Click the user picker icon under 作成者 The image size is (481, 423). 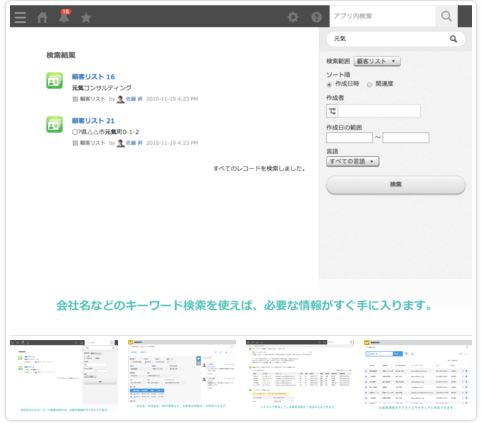[x=332, y=111]
